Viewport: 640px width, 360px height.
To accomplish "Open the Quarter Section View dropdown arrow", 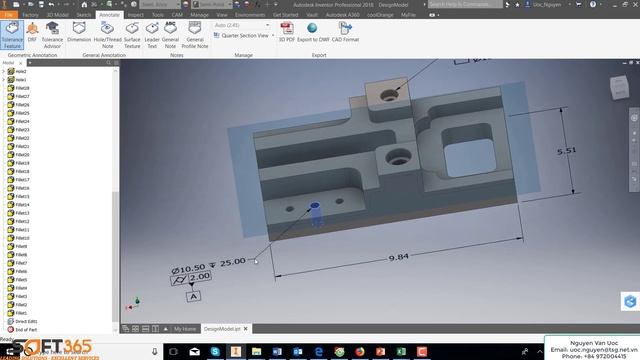I will click(273, 36).
